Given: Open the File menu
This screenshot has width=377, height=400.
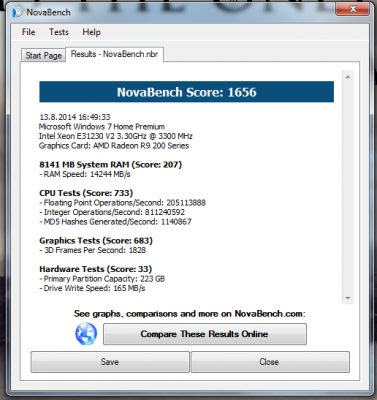Looking at the screenshot, I should point(28,32).
